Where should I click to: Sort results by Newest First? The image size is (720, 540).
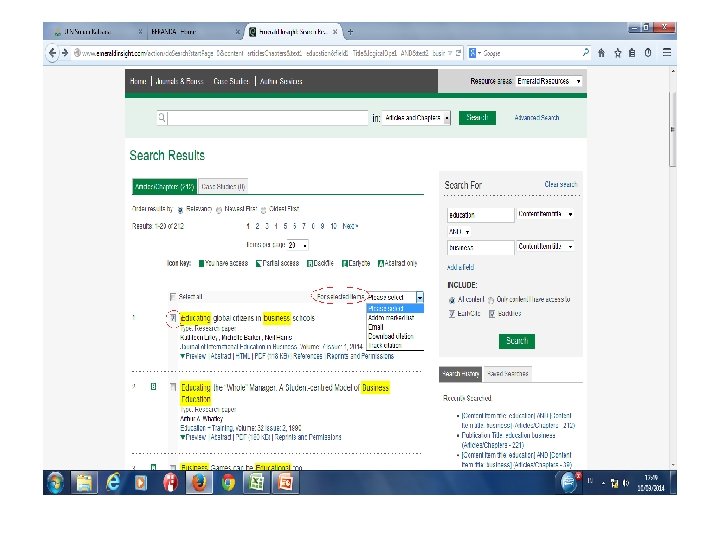point(219,209)
